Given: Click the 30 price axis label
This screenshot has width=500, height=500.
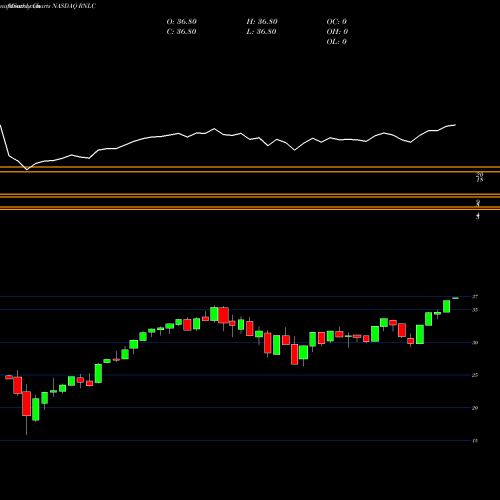Looking at the screenshot, I should click(475, 343).
